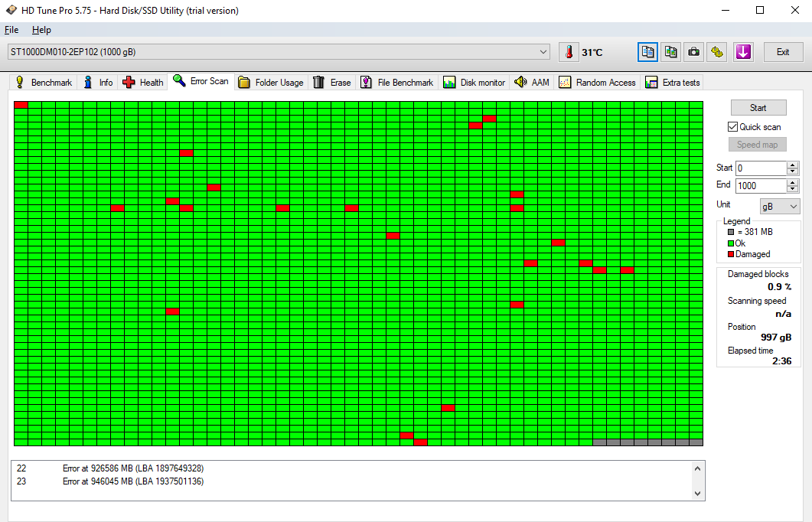Click the 0.9 % damaged blocks value
The height and width of the screenshot is (522, 812).
pos(779,286)
